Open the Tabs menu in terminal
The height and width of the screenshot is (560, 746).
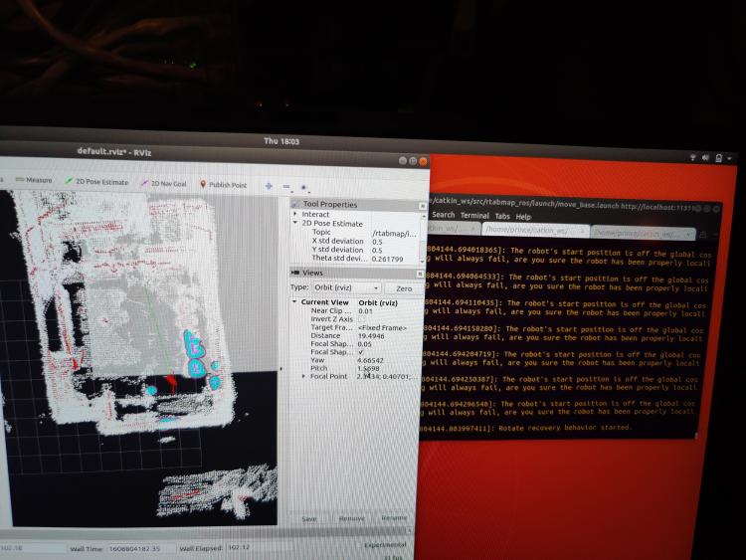pos(501,216)
